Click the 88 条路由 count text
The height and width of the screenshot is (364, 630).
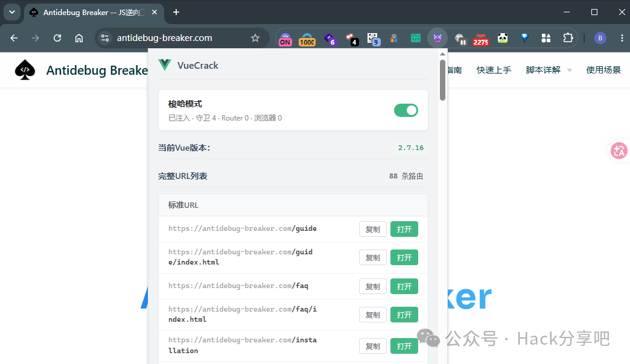tap(406, 176)
